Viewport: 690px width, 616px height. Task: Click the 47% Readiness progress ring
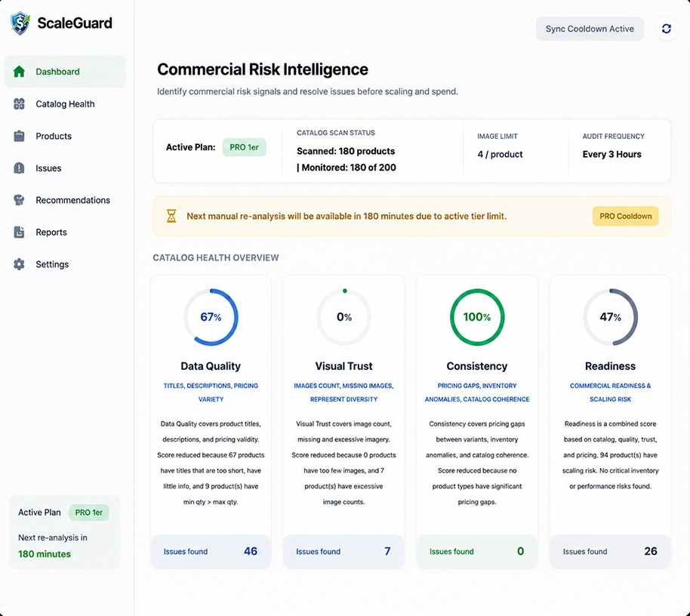[x=610, y=317]
